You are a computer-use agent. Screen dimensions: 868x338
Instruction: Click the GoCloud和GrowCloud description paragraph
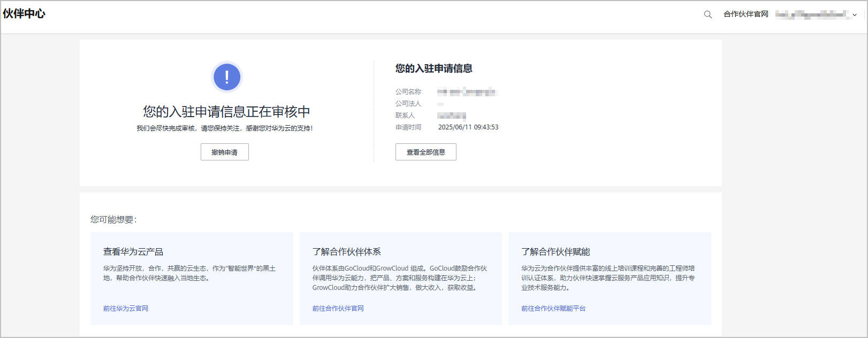coord(400,278)
